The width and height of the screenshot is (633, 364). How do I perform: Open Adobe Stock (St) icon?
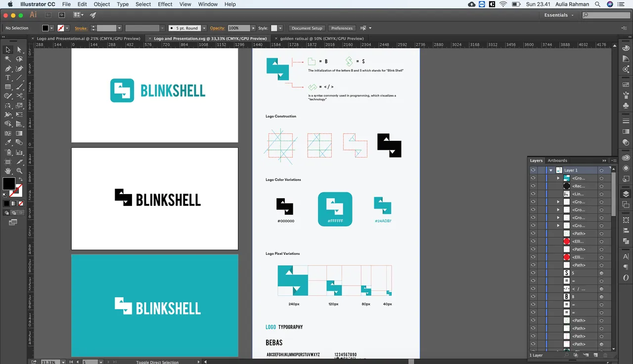coord(62,15)
